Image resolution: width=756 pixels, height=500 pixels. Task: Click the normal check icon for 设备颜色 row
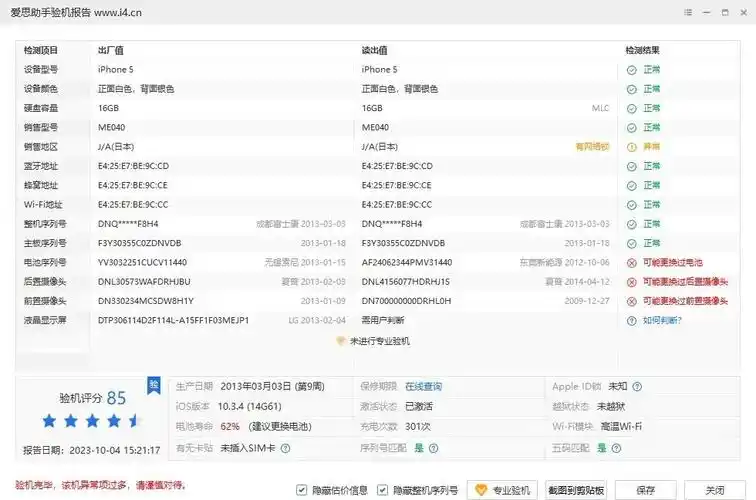(632, 89)
